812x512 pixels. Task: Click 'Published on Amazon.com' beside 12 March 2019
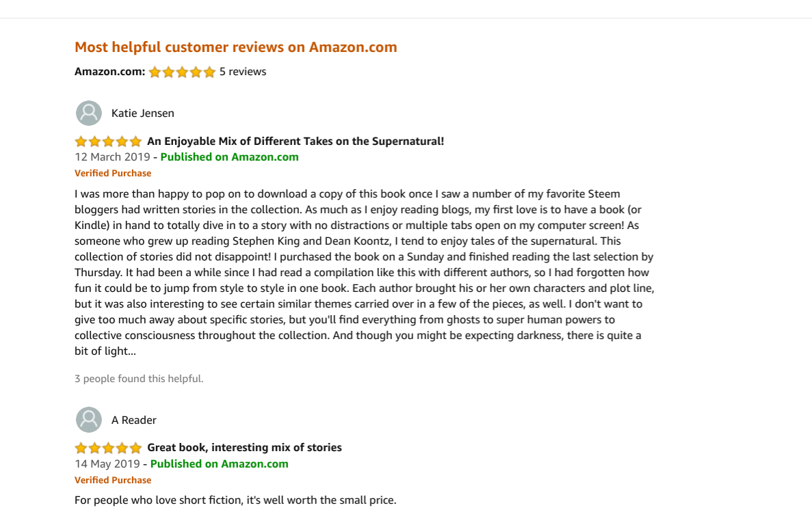tap(229, 157)
